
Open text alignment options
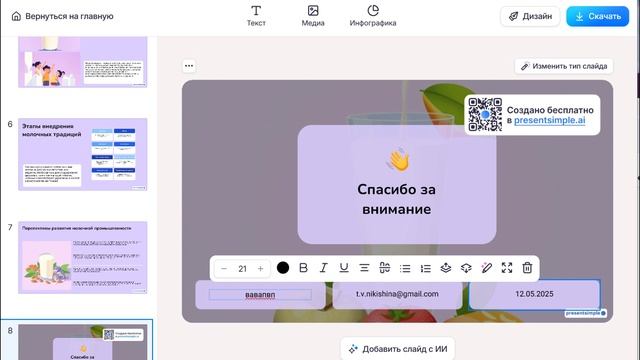364,268
